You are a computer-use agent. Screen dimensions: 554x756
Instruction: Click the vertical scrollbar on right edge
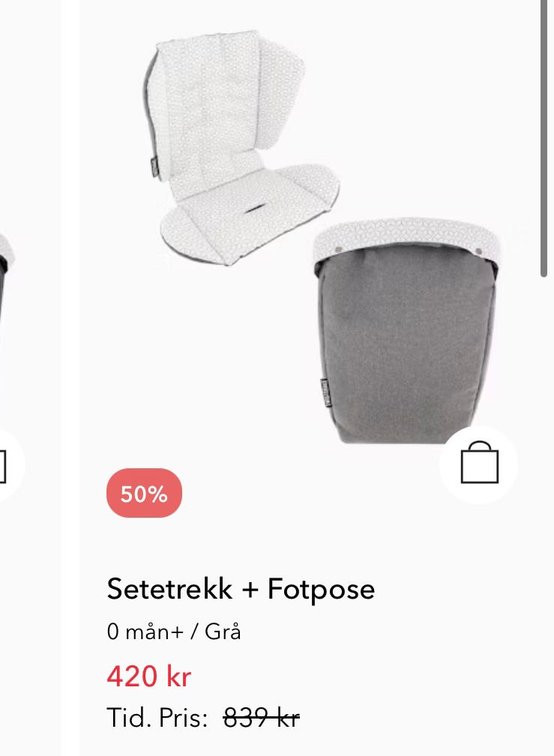pos(544,139)
